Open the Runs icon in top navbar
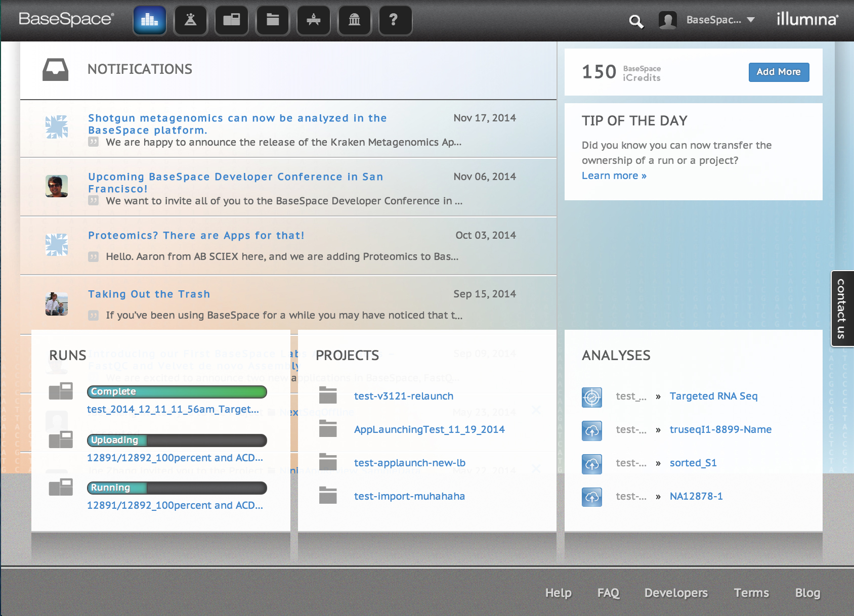Image resolution: width=854 pixels, height=616 pixels. 232,20
